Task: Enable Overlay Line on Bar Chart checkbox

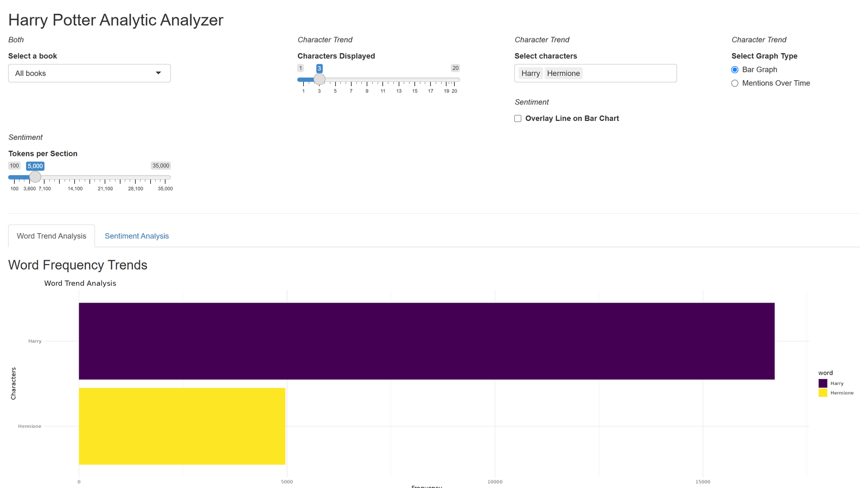Action: (x=518, y=118)
